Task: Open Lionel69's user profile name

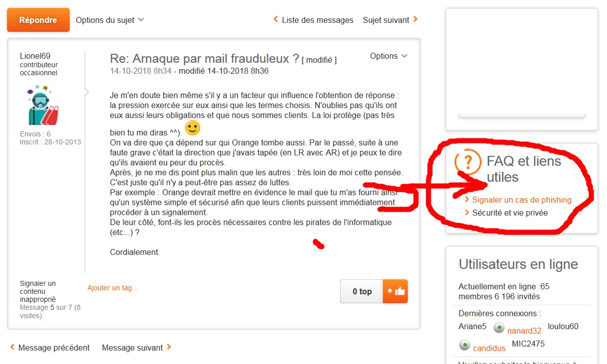Action: tap(35, 56)
